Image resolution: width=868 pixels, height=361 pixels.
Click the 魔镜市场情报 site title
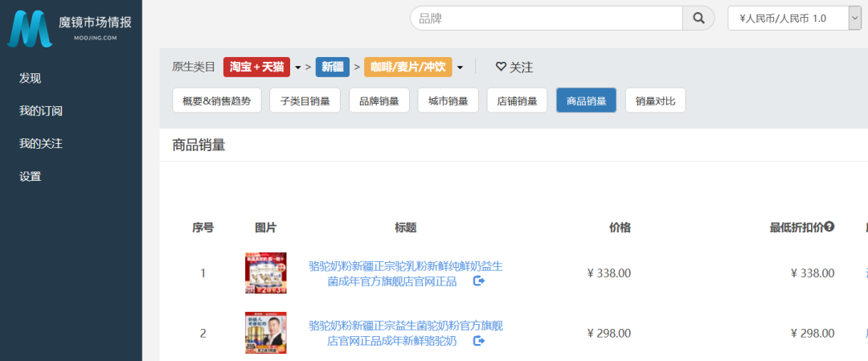(x=95, y=23)
